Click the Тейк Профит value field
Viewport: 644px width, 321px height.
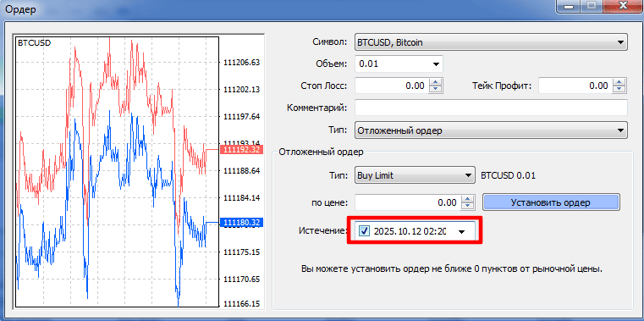point(575,86)
